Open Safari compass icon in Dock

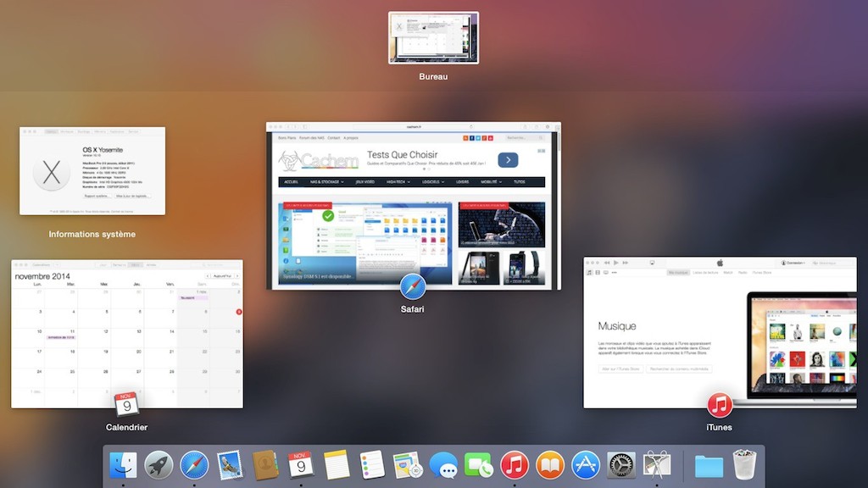click(x=194, y=465)
